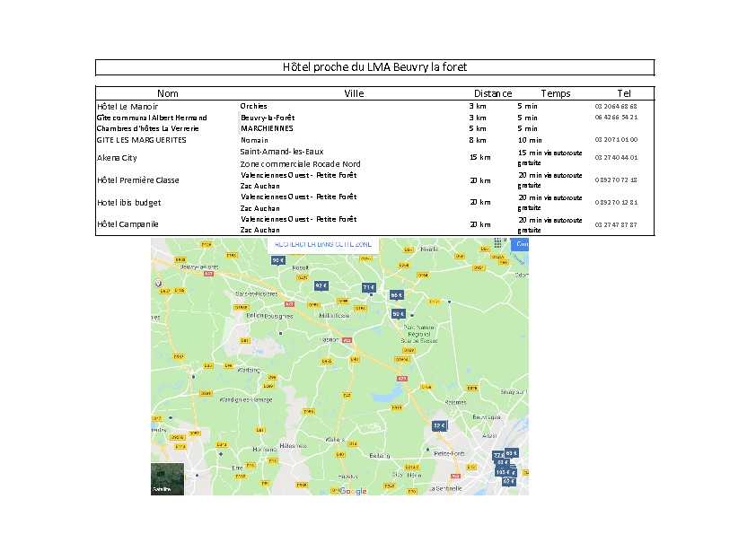This screenshot has height=534, width=756.
Task: Click the '8 km' distance for Gite Les Marguerites
Action: (x=478, y=140)
